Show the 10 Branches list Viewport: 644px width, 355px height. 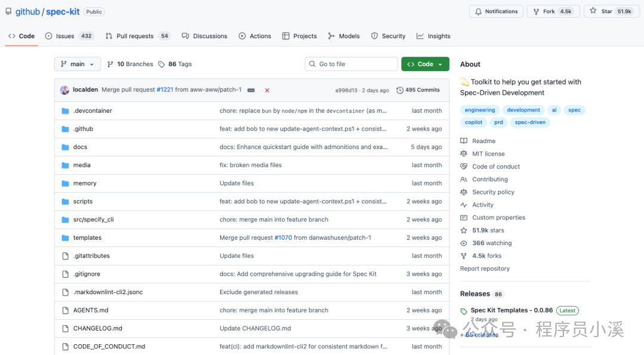(130, 64)
